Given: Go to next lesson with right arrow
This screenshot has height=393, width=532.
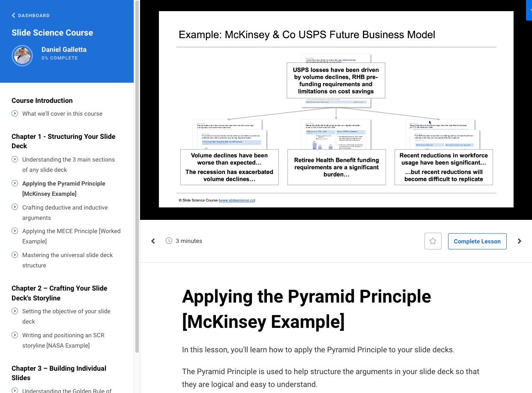Looking at the screenshot, I should pos(520,241).
